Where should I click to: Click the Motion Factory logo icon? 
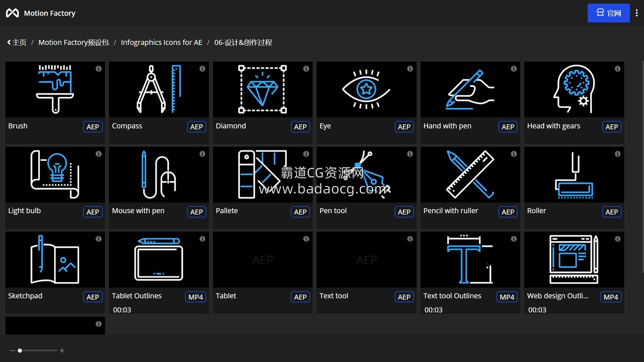point(12,13)
